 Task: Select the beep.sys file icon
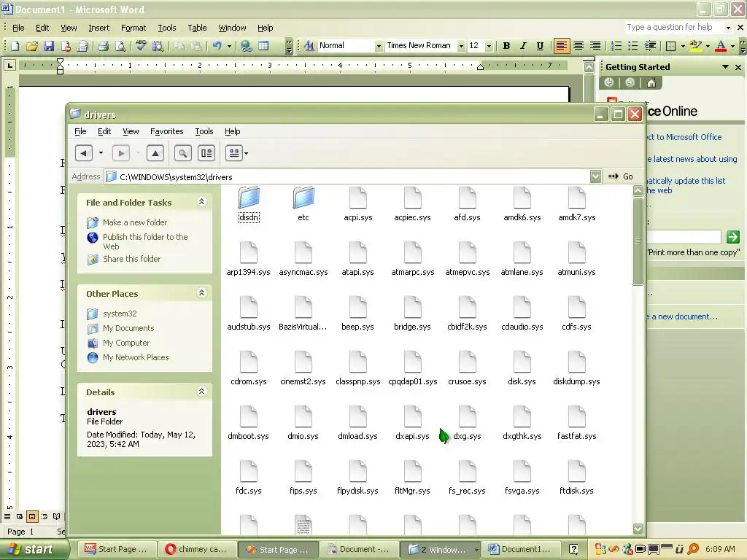pos(357,307)
